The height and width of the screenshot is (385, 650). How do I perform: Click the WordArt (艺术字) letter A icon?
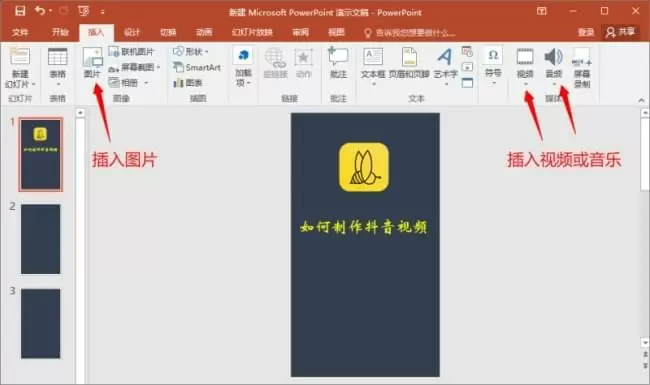[445, 57]
